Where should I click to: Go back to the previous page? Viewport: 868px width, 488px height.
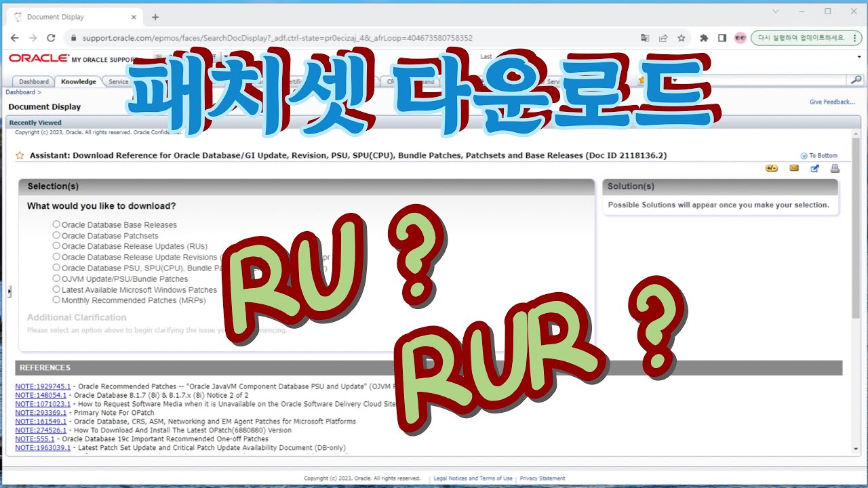(15, 38)
